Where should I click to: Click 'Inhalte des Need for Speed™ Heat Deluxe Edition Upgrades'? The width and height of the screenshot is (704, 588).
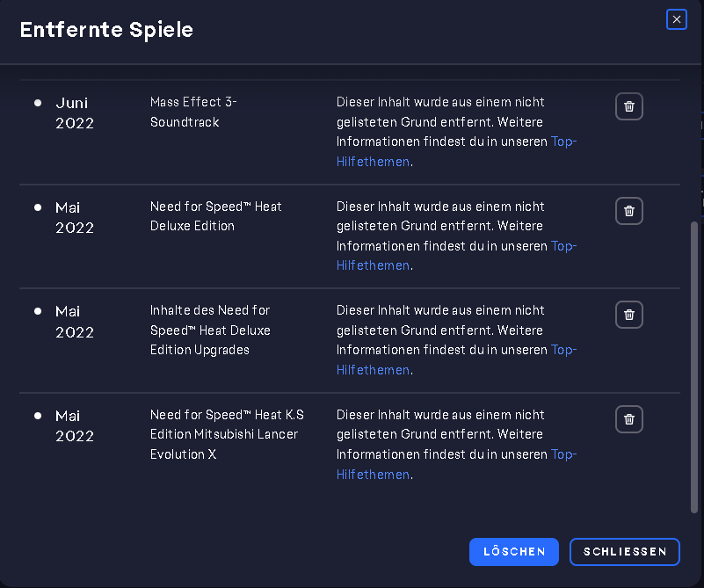[210, 330]
